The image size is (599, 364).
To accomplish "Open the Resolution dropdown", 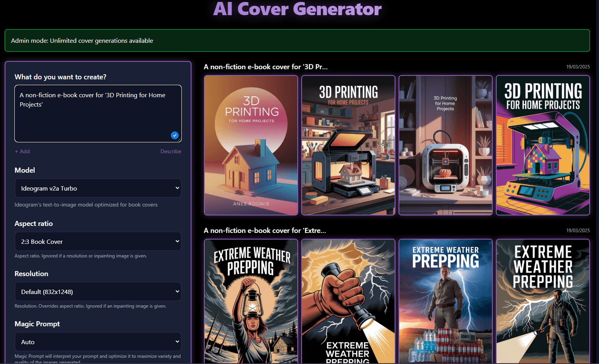I will (98, 291).
